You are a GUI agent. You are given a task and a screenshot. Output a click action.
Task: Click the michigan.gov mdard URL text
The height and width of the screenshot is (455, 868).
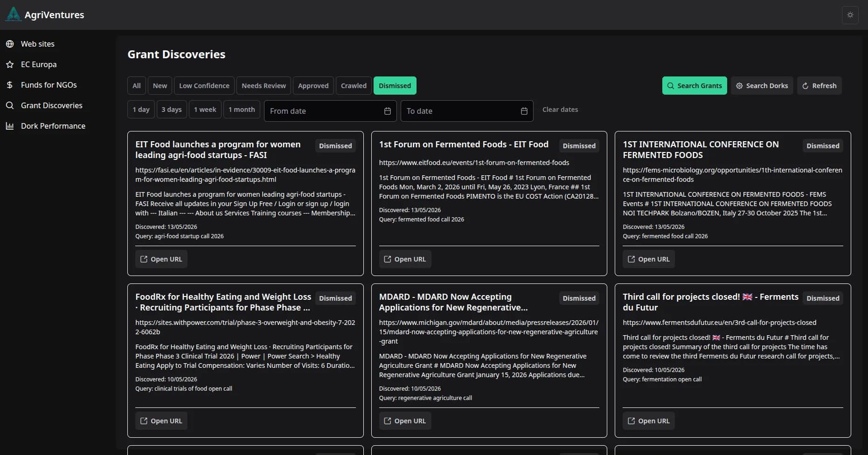click(x=489, y=332)
